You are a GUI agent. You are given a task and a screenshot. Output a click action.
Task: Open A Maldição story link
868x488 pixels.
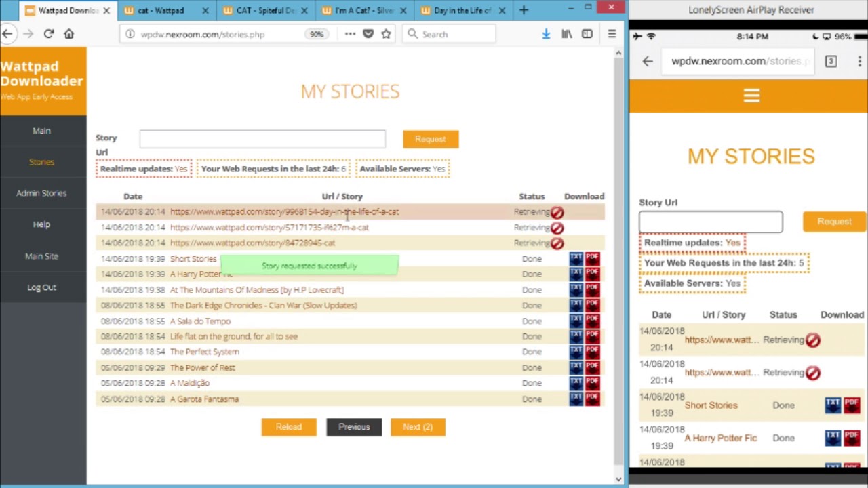190,383
